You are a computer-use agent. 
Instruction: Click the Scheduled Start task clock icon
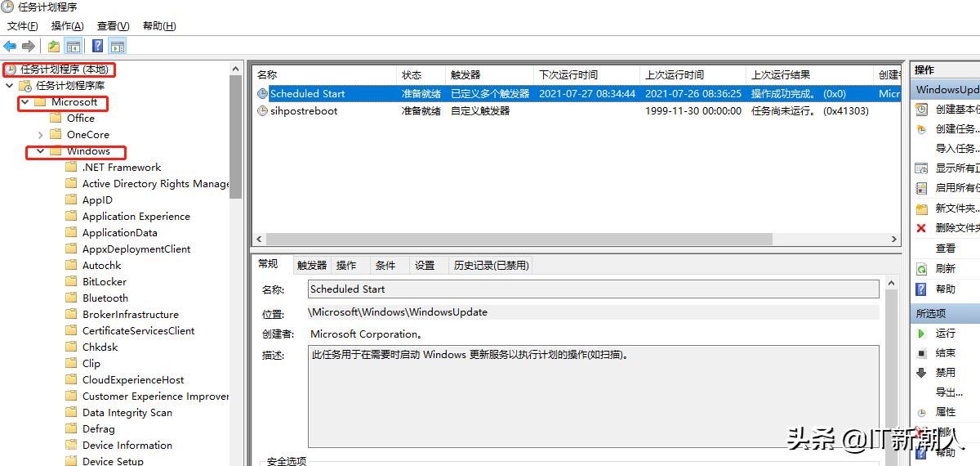[262, 94]
